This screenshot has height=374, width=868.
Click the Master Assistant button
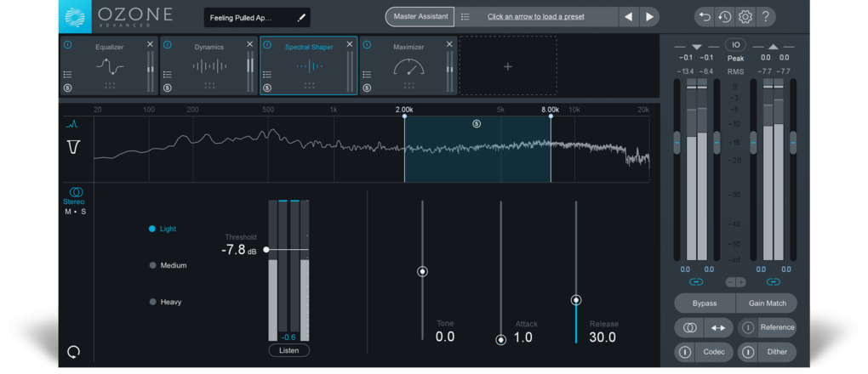click(x=420, y=17)
